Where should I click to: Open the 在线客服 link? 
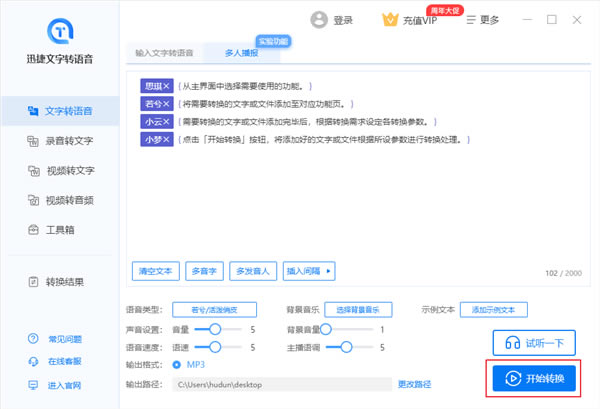click(x=65, y=361)
